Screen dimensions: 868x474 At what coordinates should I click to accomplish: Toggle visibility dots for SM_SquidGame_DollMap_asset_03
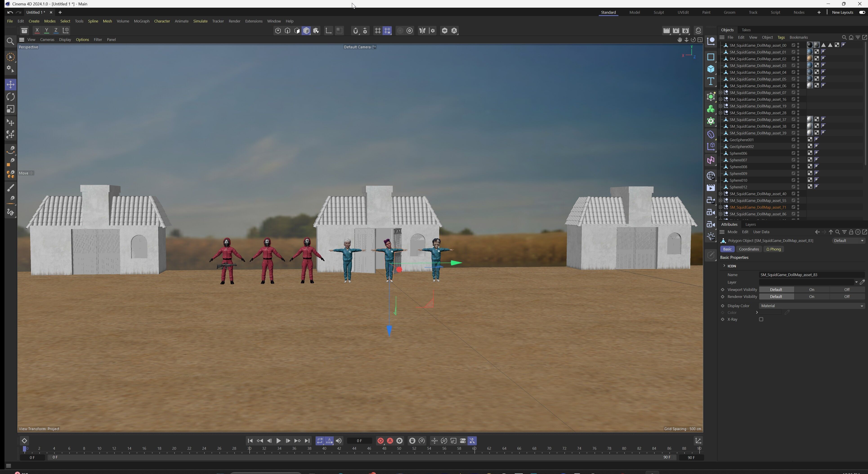click(x=798, y=66)
